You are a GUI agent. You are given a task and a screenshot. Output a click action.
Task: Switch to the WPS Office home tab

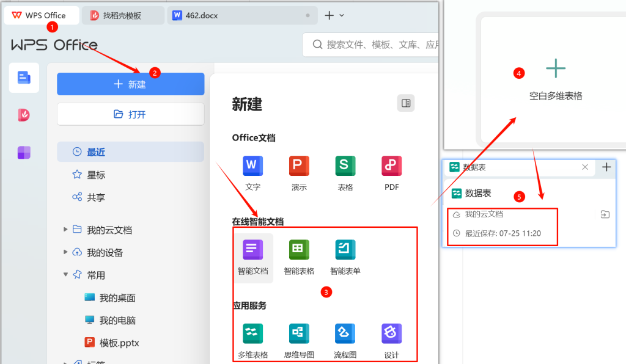click(42, 15)
